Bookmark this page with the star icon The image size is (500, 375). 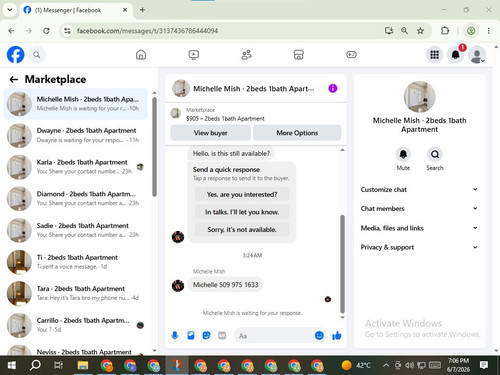[x=420, y=31]
